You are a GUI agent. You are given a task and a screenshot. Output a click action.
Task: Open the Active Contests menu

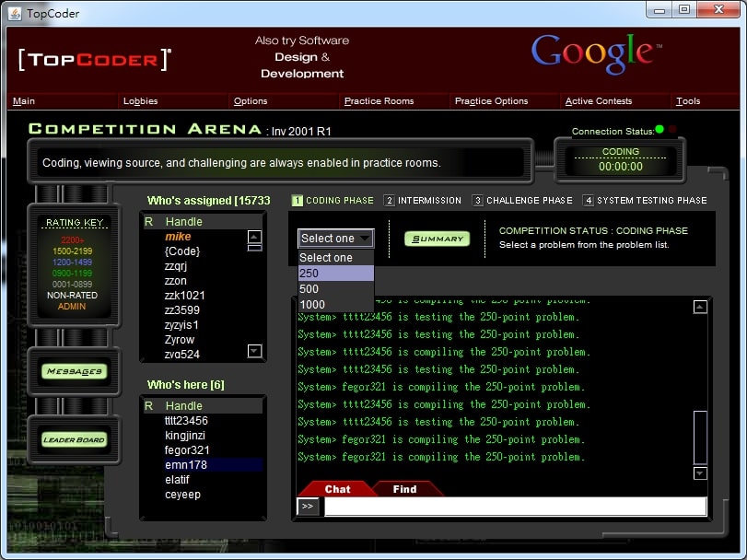tap(599, 101)
